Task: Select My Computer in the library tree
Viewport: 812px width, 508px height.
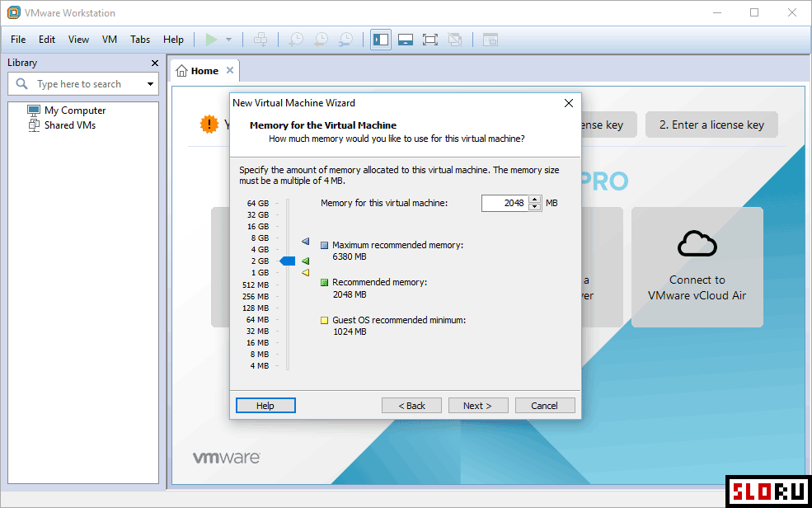Action: coord(74,111)
